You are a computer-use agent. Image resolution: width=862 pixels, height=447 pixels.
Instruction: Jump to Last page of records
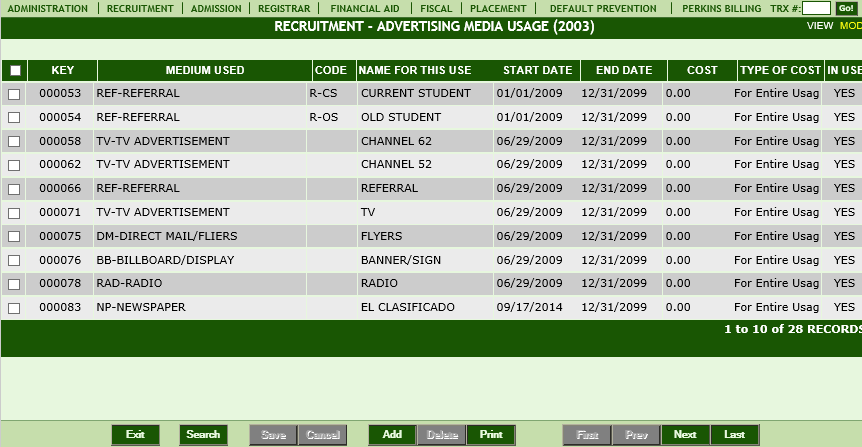coord(734,434)
